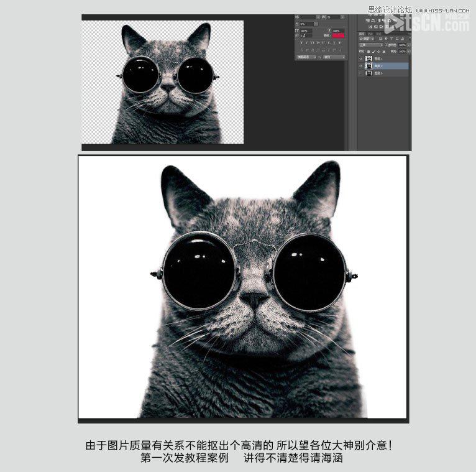Switch to the Paths tab

[x=378, y=34]
